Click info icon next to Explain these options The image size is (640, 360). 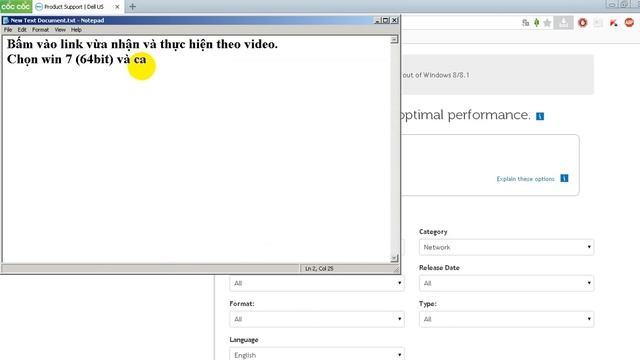click(x=564, y=178)
